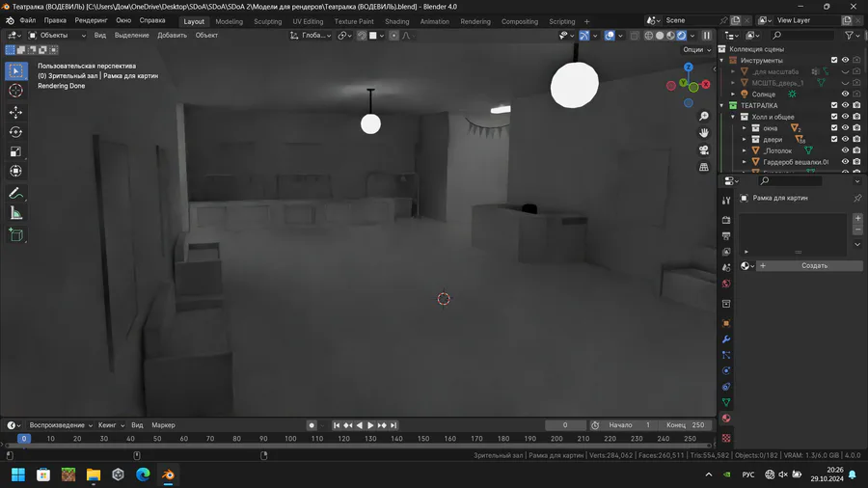Switch to Solid viewport shading

660,36
